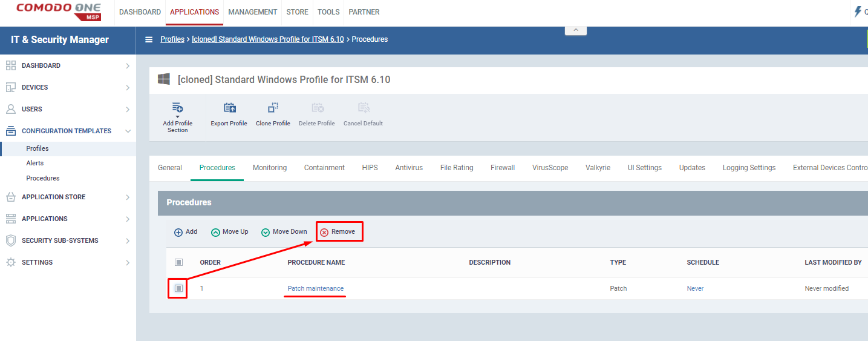Toggle checkbox for Patch maintenance row
This screenshot has width=868, height=341.
(178, 288)
